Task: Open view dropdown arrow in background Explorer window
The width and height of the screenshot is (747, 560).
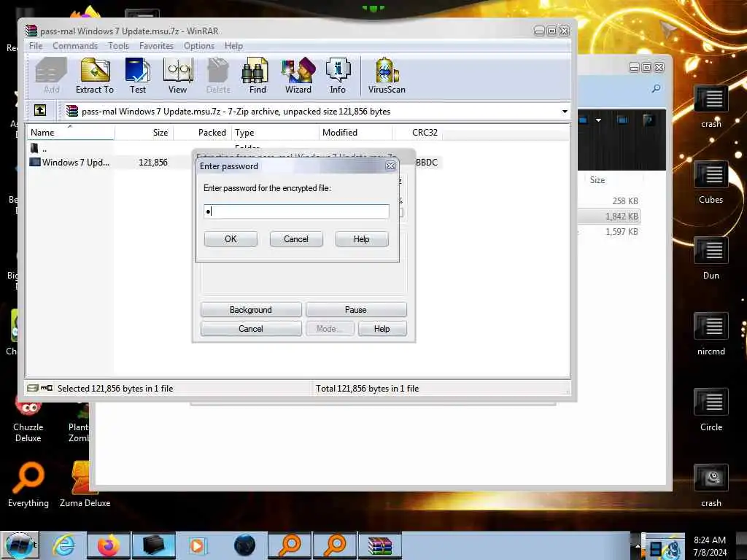Action: point(598,120)
